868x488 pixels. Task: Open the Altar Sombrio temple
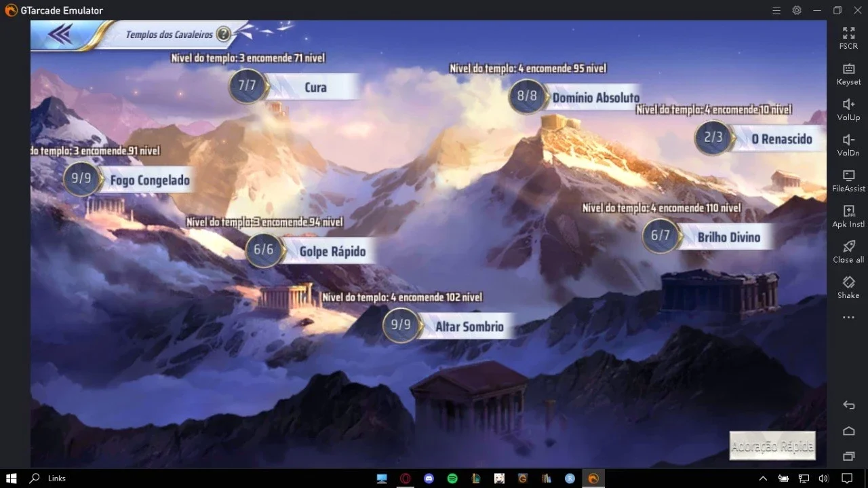469,326
